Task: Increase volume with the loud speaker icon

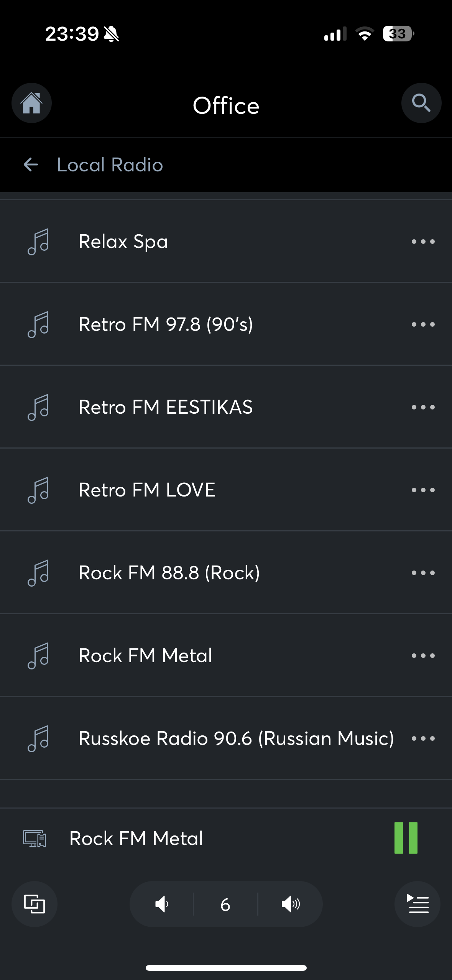Action: pyautogui.click(x=290, y=904)
